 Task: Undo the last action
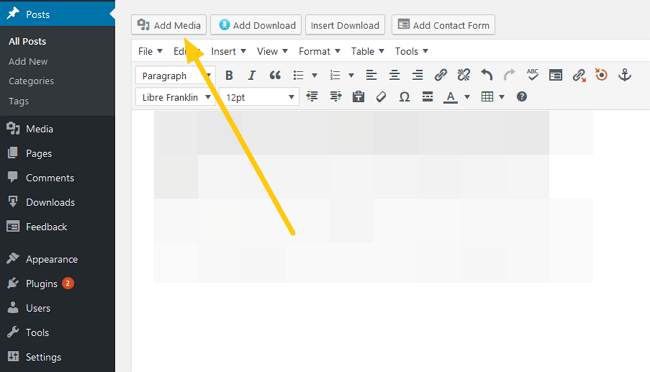[487, 75]
